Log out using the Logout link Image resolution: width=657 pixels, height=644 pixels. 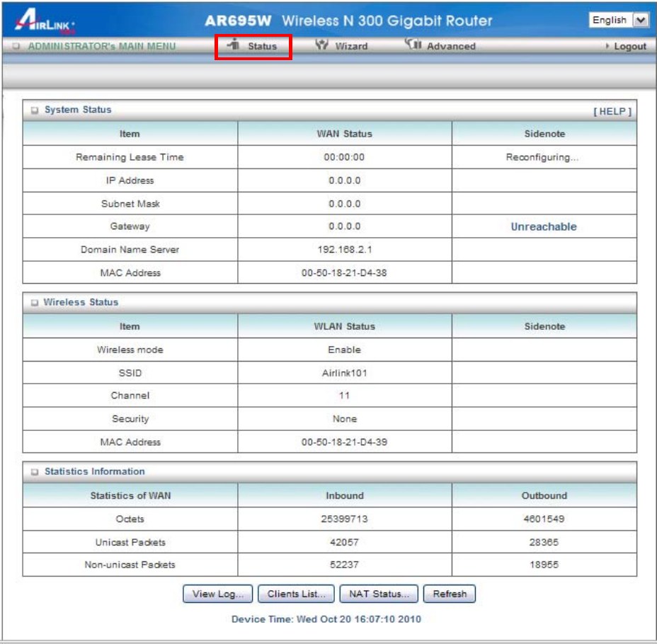(x=629, y=46)
